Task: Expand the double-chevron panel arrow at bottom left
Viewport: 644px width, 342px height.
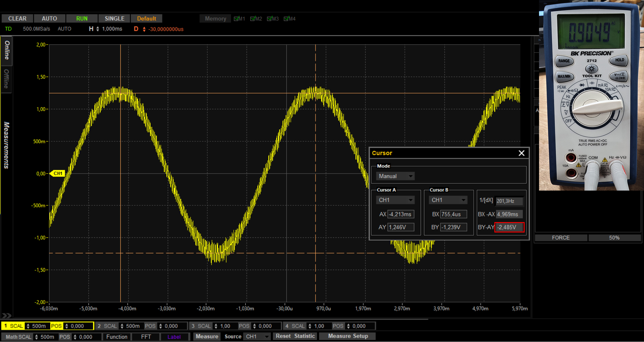Action: pos(6,316)
